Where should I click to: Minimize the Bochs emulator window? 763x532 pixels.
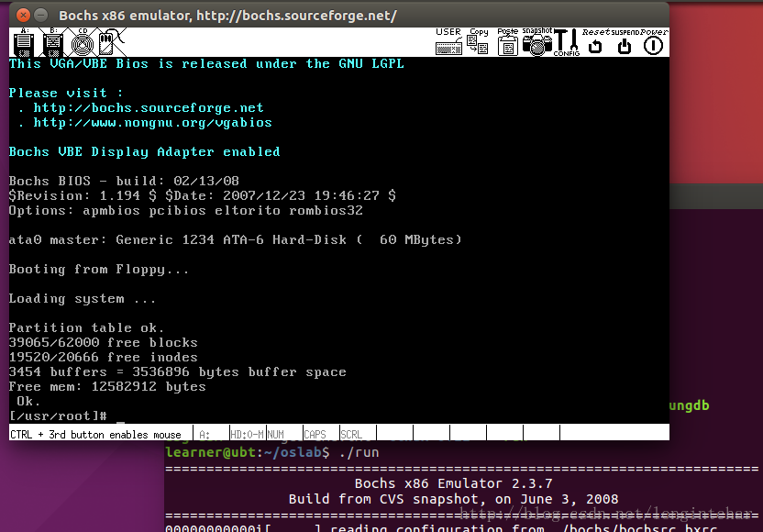tap(41, 15)
